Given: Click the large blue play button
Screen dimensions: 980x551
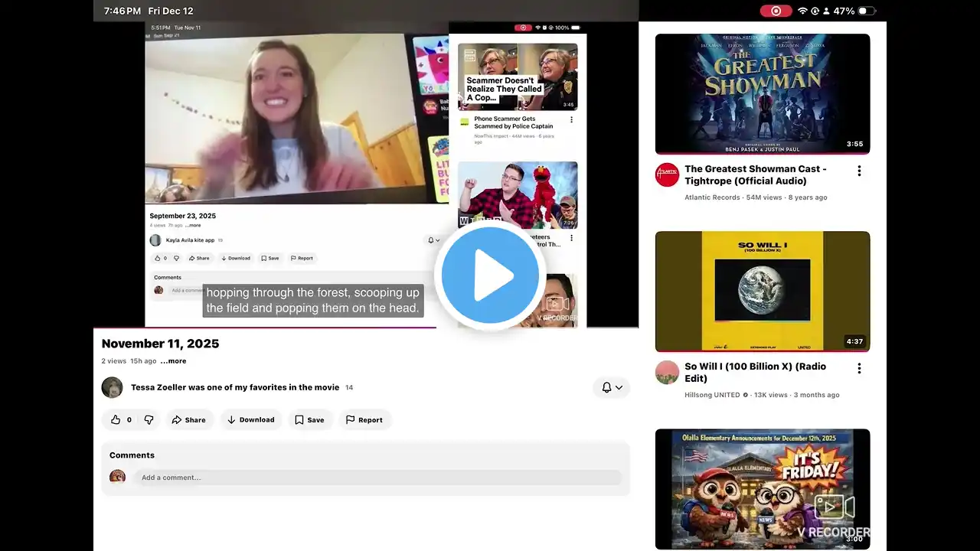Looking at the screenshot, I should pos(490,275).
